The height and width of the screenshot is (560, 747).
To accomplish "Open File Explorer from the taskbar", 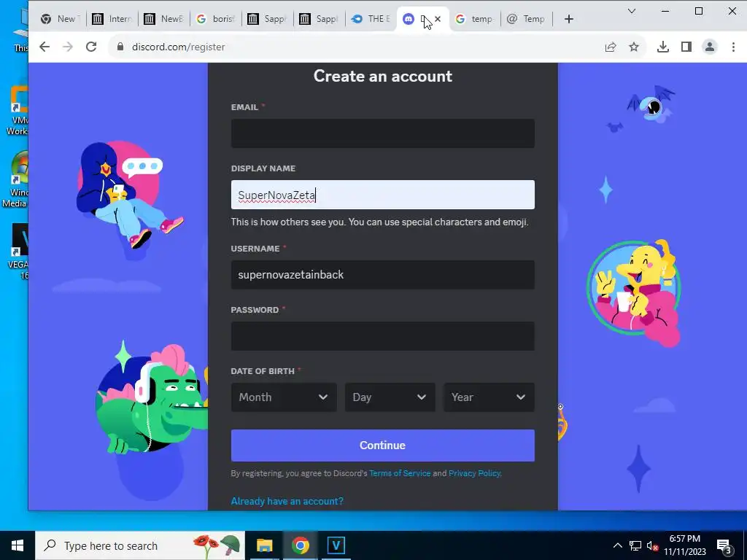I will [x=264, y=545].
